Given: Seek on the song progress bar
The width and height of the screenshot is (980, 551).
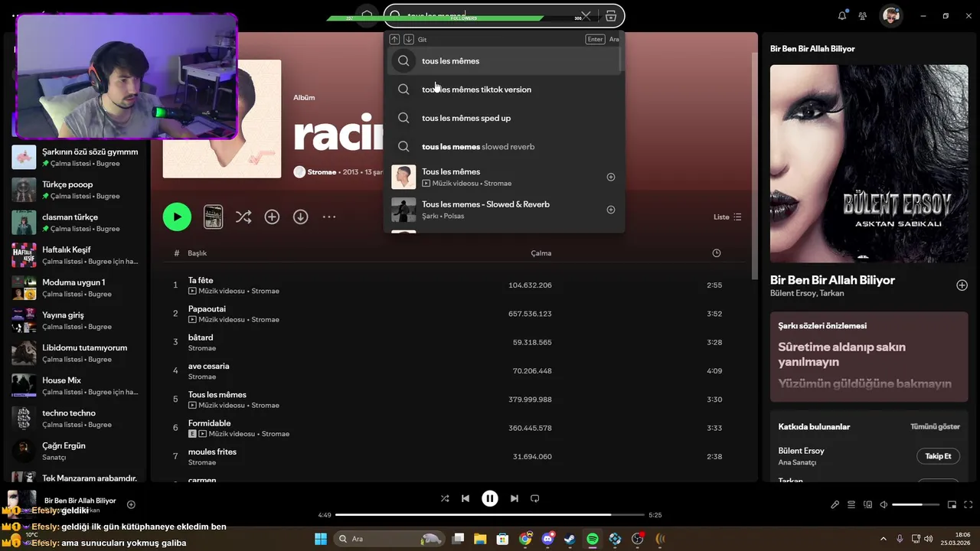Looking at the screenshot, I should point(489,515).
